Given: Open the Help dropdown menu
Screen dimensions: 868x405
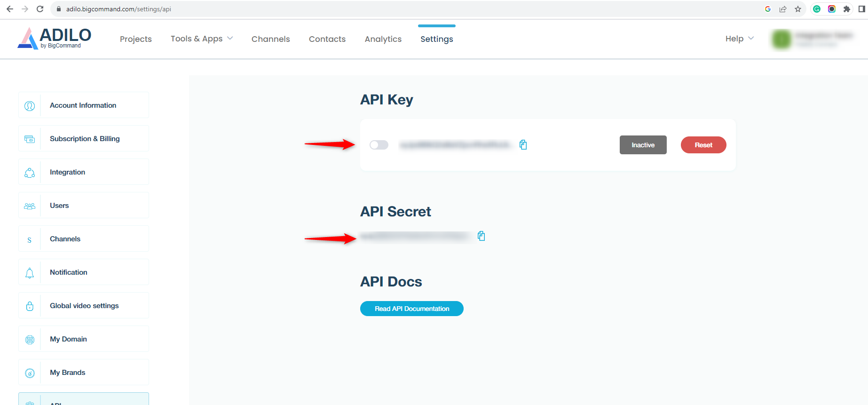Looking at the screenshot, I should coord(739,39).
